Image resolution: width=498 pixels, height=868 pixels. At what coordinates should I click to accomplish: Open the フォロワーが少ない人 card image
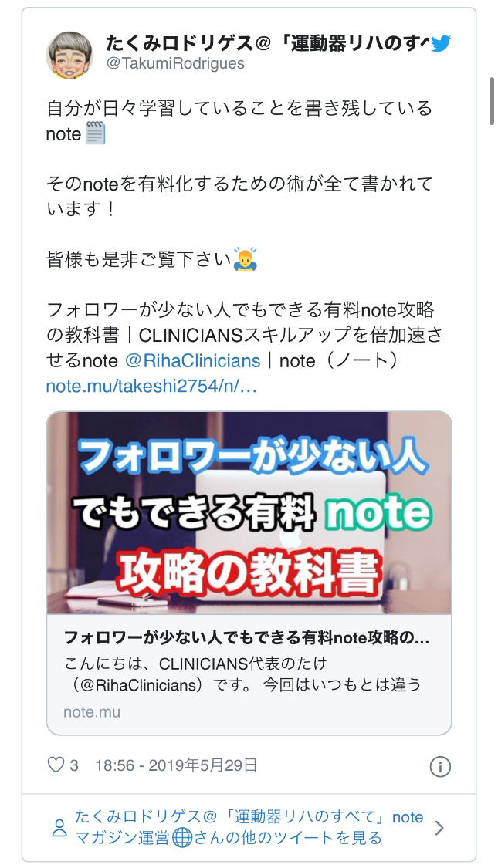(249, 512)
